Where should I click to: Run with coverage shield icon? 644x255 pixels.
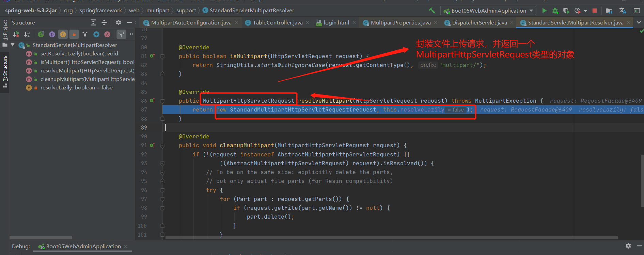tap(566, 11)
